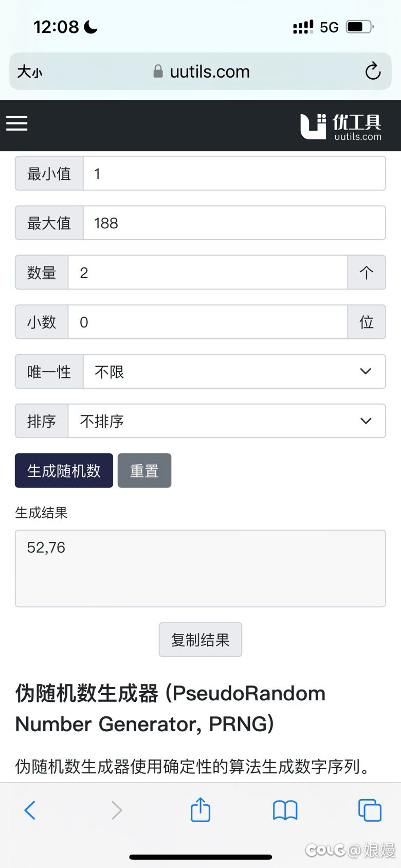Focus the 最小值 input field
The image size is (401, 868).
[x=234, y=173]
